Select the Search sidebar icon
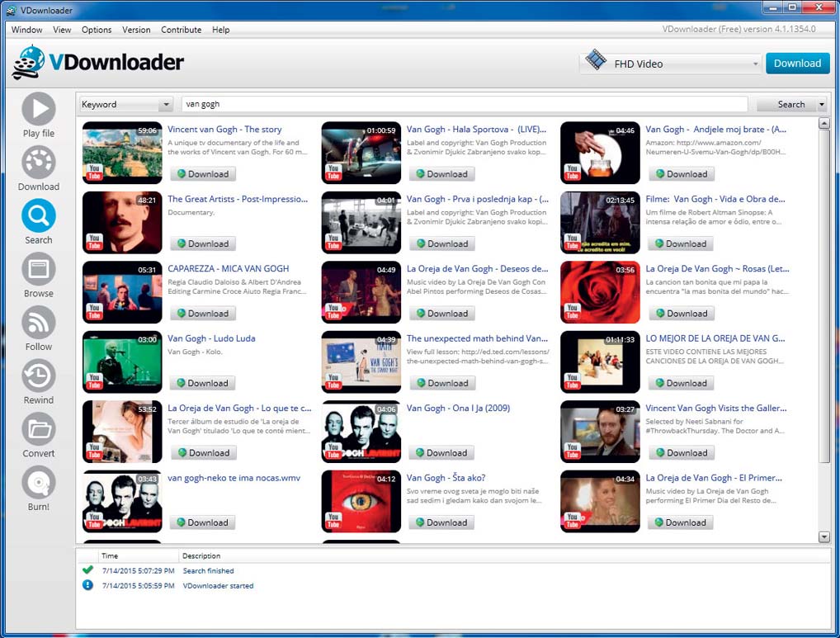The image size is (840, 638). [39, 215]
